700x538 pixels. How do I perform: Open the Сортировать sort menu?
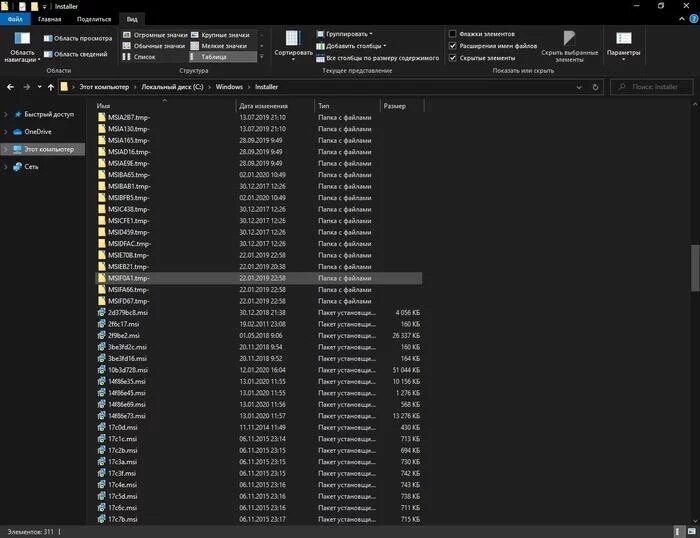(293, 46)
